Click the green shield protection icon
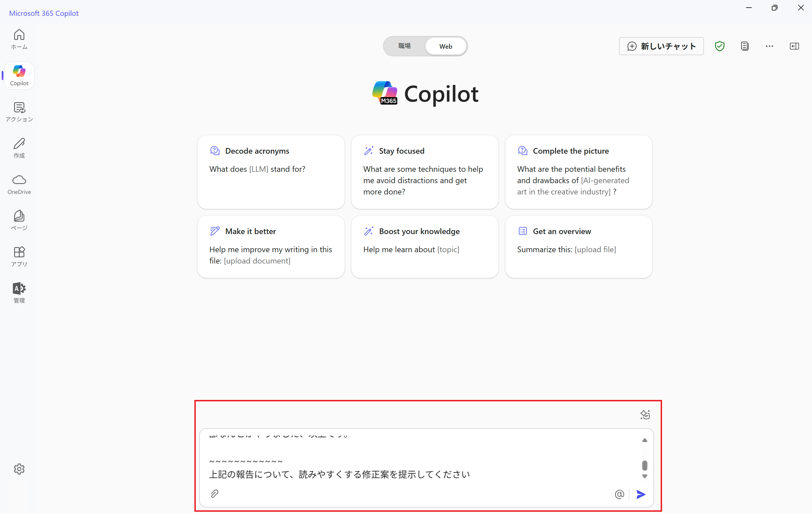This screenshot has width=812, height=514. tap(719, 46)
